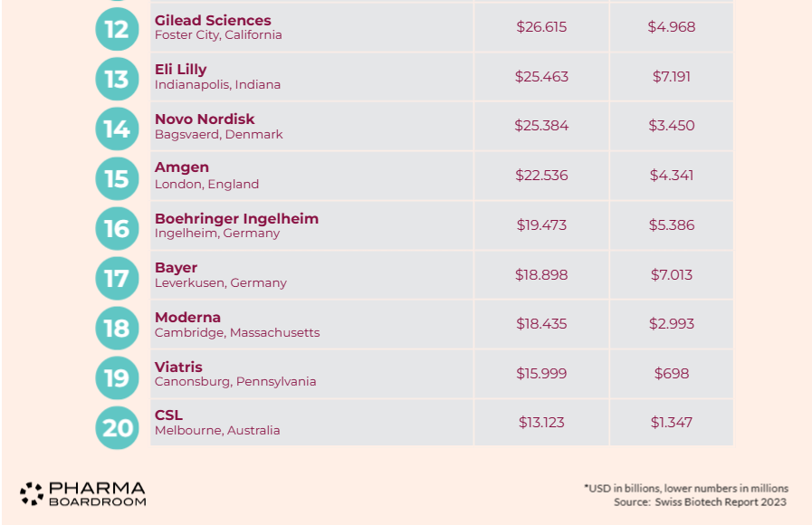
Task: Open the Eli Lilly company name
Action: pyautogui.click(x=180, y=70)
